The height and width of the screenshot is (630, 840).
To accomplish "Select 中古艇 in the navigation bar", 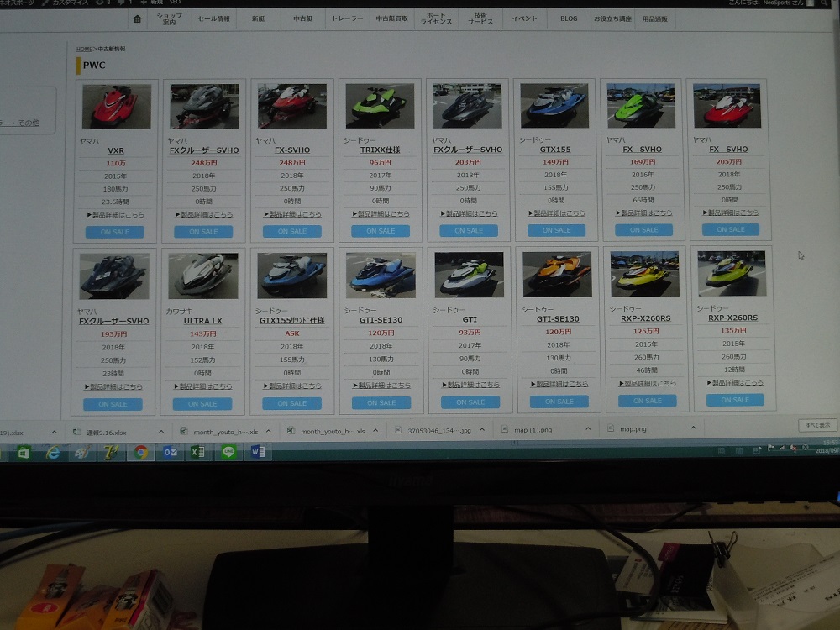I will click(x=302, y=18).
